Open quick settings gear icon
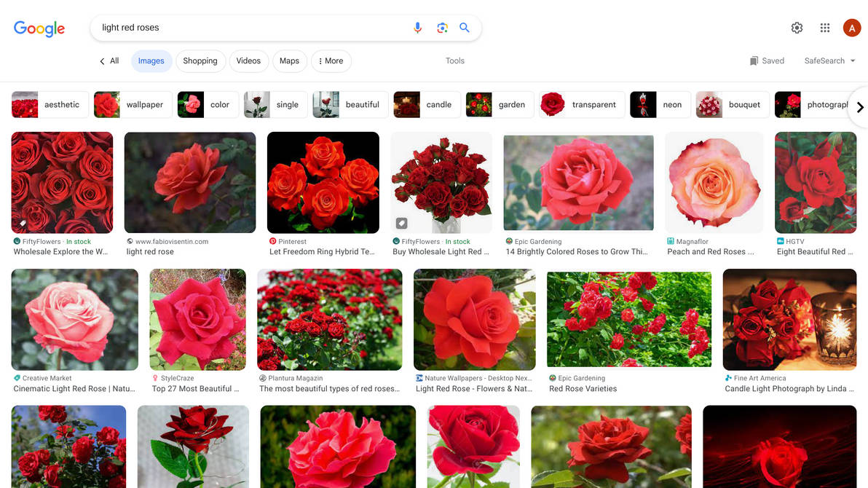This screenshot has height=488, width=868. pyautogui.click(x=797, y=28)
